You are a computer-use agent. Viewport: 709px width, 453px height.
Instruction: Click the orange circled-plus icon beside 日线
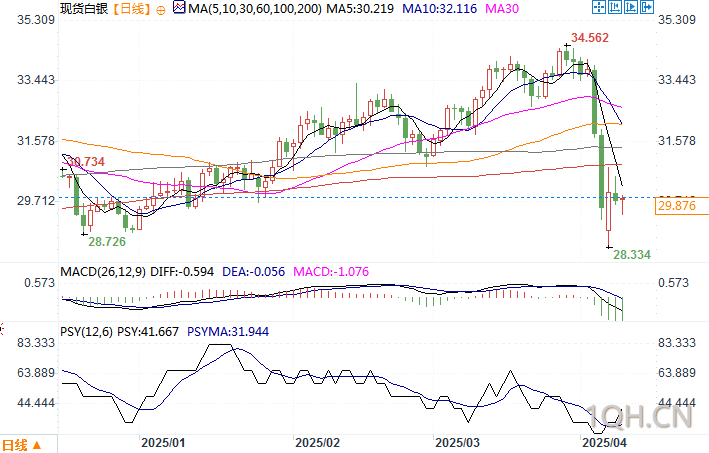tap(161, 10)
